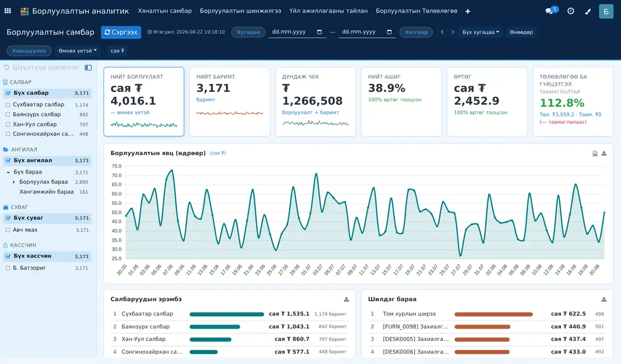Check Баянзүрх салбар filter
The height and width of the screenshot is (364, 621).
click(x=8, y=114)
